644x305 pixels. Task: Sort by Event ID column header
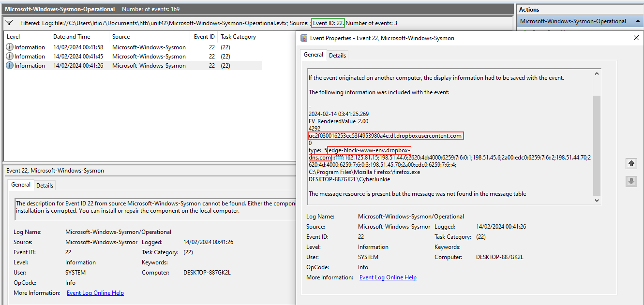204,37
